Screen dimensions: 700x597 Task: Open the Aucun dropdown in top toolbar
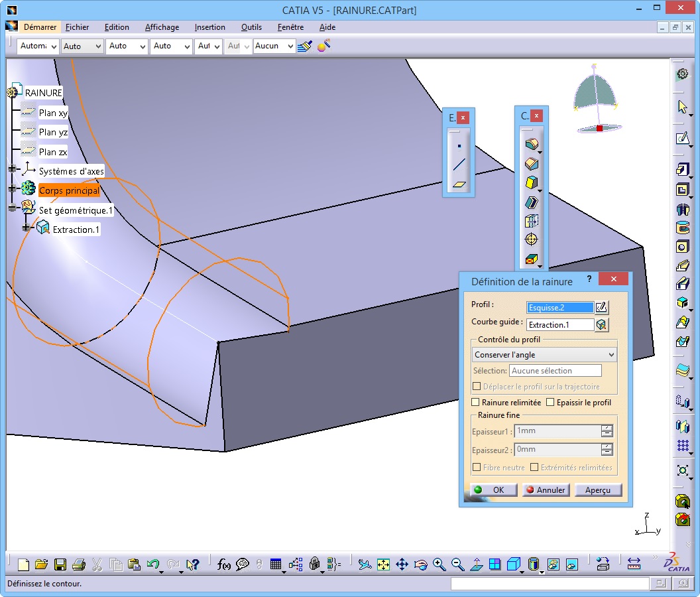pyautogui.click(x=274, y=46)
